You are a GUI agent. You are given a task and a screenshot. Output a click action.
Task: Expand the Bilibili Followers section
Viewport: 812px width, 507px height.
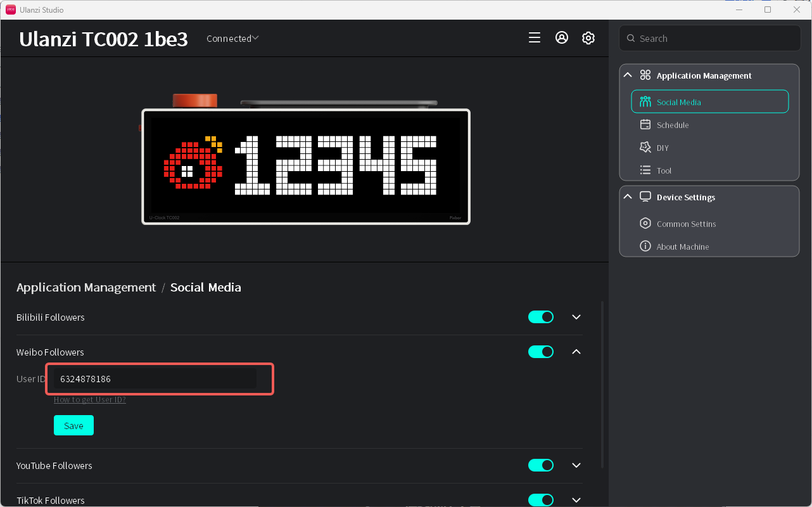click(x=576, y=317)
